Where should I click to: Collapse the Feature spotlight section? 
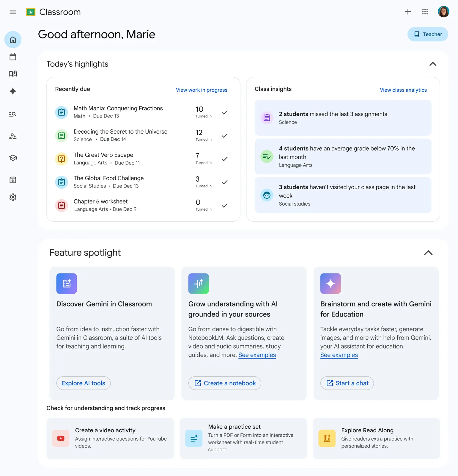click(x=428, y=253)
